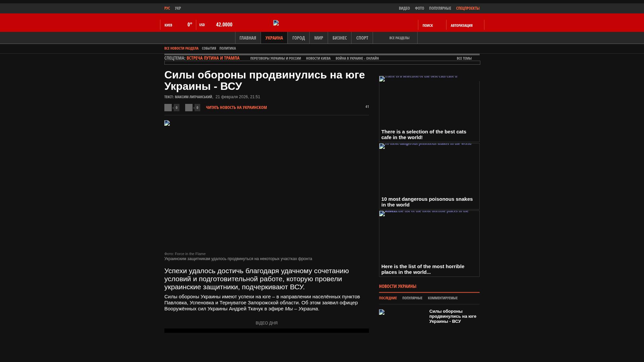Switch to Комментируемые news tab
This screenshot has width=644, height=362.
[442, 298]
